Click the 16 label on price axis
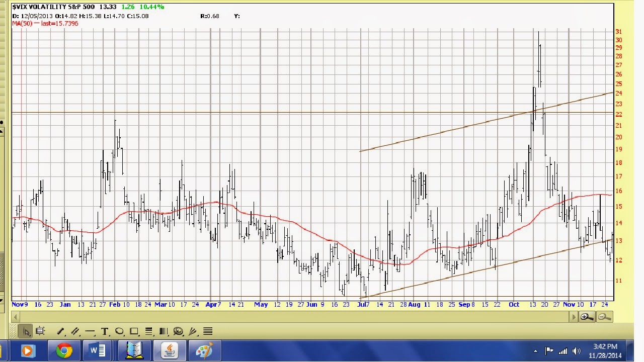This screenshot has height=362, width=644. click(618, 191)
